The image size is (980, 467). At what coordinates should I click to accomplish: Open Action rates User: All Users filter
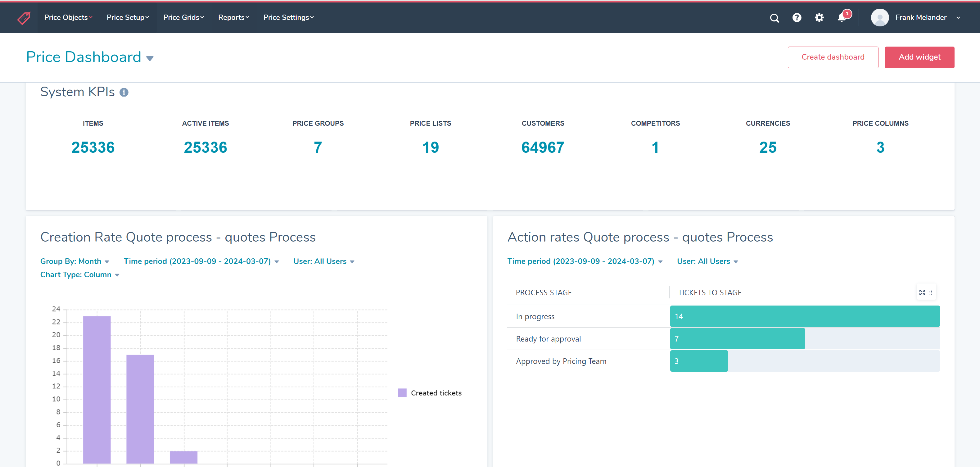(x=707, y=261)
